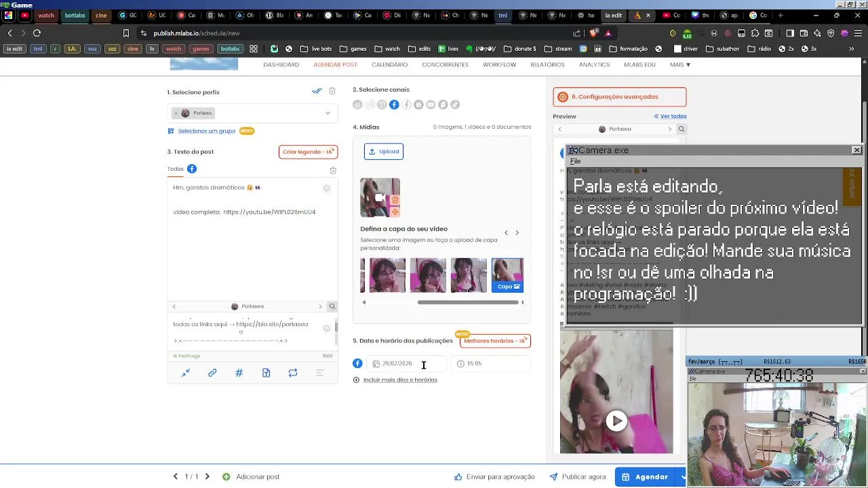Viewport: 868px width, 488px height.
Task: Toggle the grey Facebook group channel icon
Action: (x=406, y=104)
